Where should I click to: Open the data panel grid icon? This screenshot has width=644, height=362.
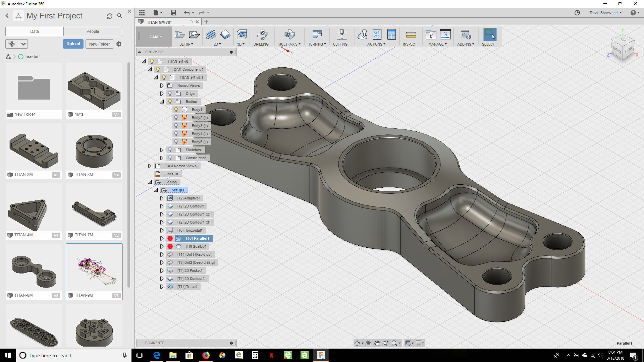point(142,13)
